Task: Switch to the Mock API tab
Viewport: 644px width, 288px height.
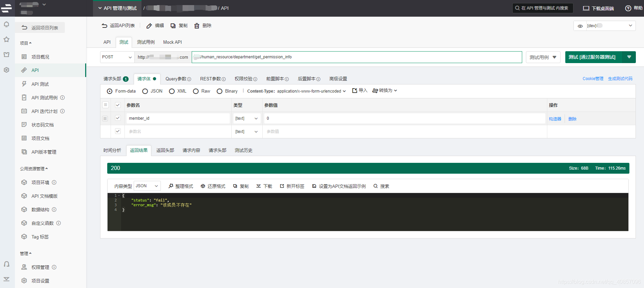Action: tap(172, 42)
